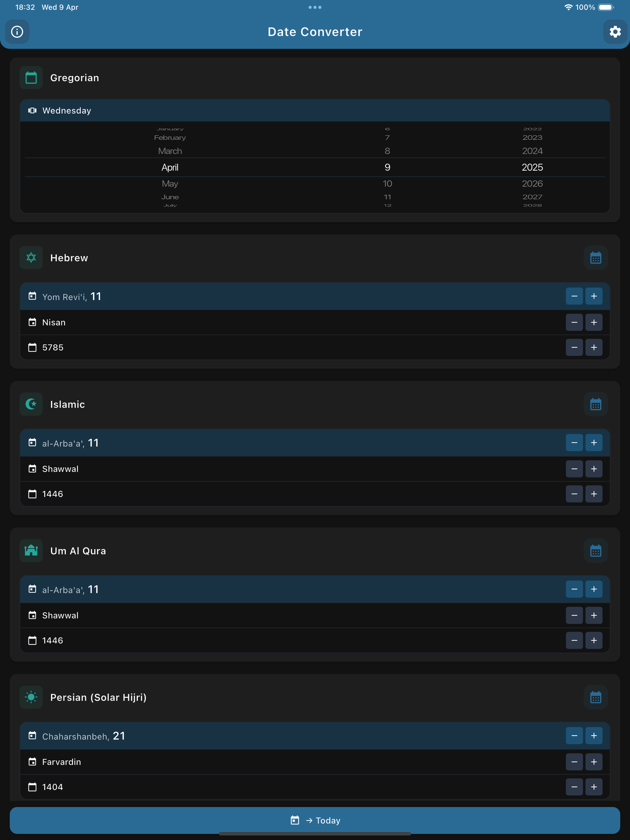Screen dimensions: 630x840
Task: Increase the Nisan month in Hebrew section
Action: click(594, 322)
